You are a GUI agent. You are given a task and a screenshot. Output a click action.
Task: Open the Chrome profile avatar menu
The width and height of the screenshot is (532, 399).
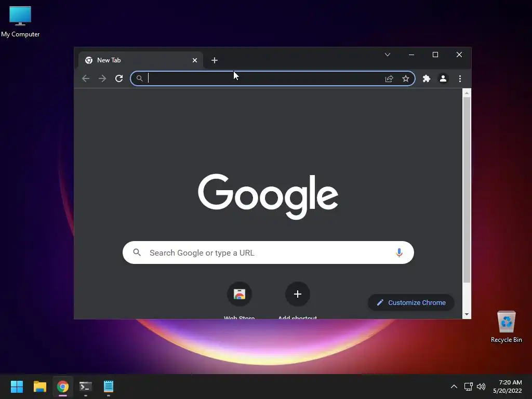click(443, 79)
